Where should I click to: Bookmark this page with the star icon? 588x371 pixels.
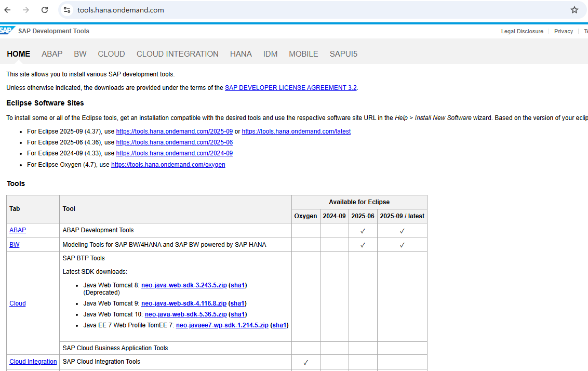574,10
